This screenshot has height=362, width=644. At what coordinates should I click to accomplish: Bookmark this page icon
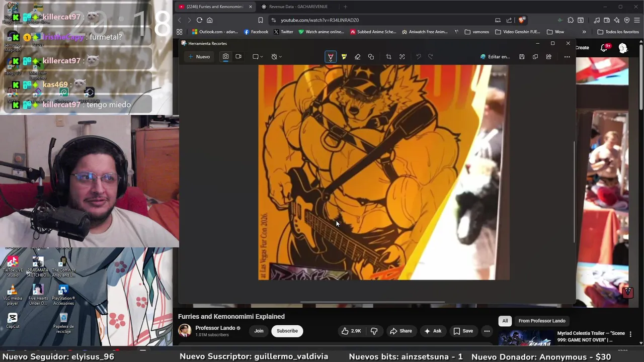[x=261, y=20]
